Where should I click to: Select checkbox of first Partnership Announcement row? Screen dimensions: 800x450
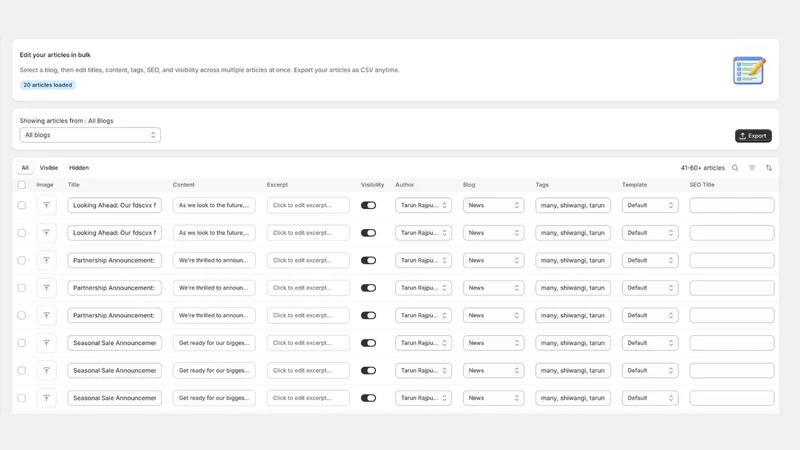coord(21,260)
